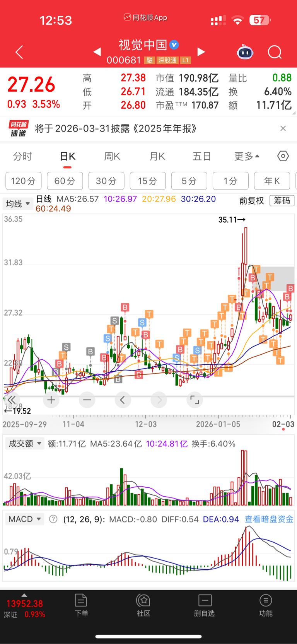Tap MA5:26.57 moving average label
The image size is (297, 644).
point(78,199)
